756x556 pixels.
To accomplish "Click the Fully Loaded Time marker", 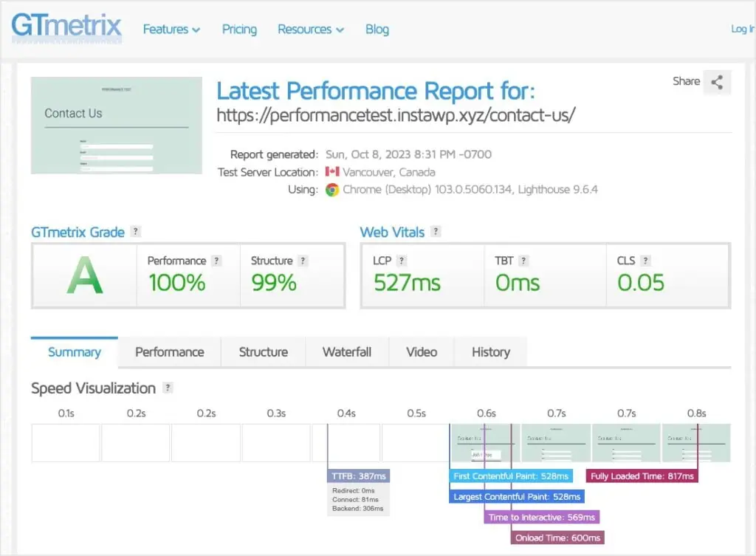I will [x=642, y=476].
